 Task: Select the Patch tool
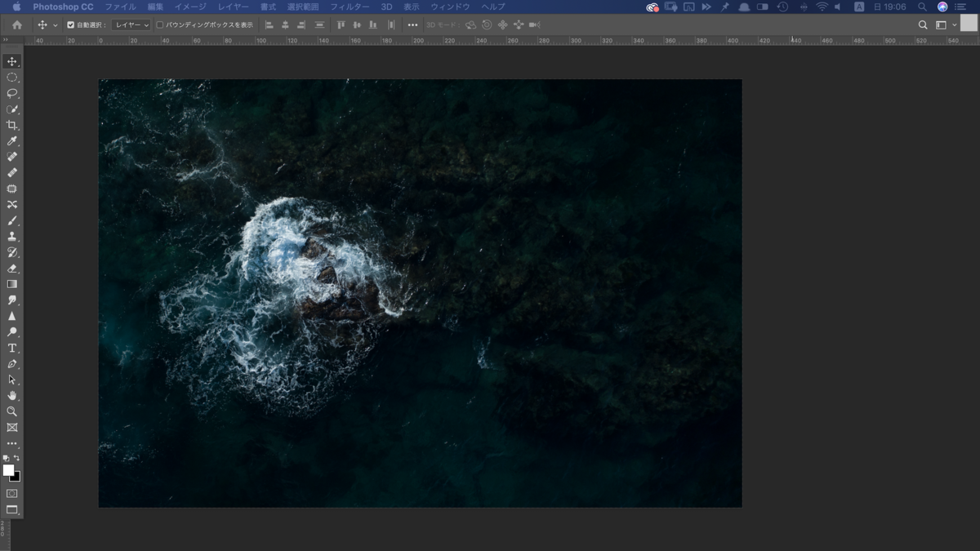[12, 189]
